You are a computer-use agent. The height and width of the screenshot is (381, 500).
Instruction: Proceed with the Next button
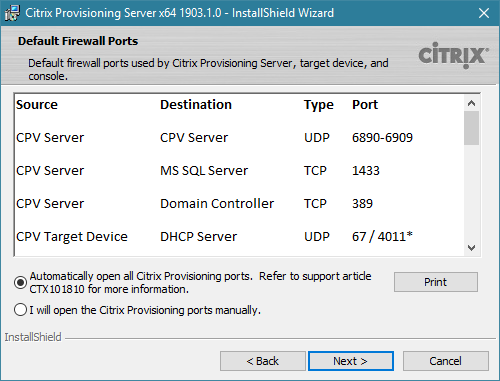tap(351, 361)
